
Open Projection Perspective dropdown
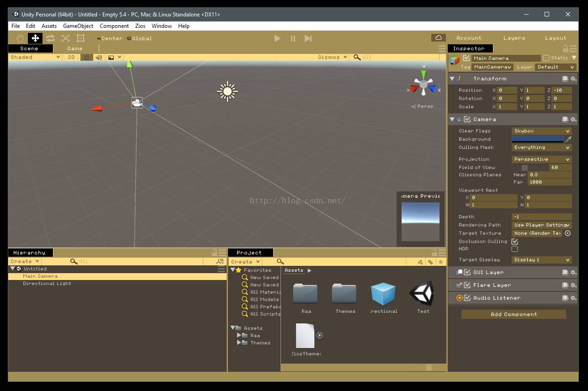542,159
